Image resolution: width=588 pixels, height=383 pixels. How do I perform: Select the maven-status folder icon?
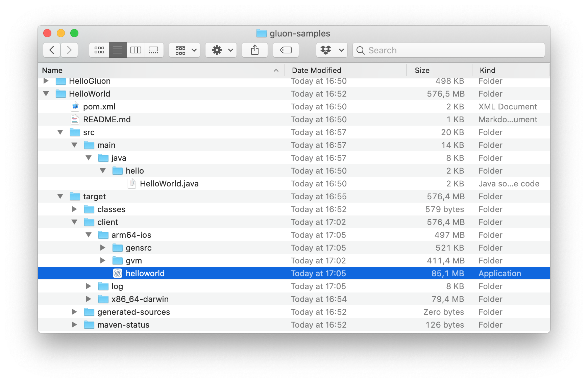tap(89, 325)
